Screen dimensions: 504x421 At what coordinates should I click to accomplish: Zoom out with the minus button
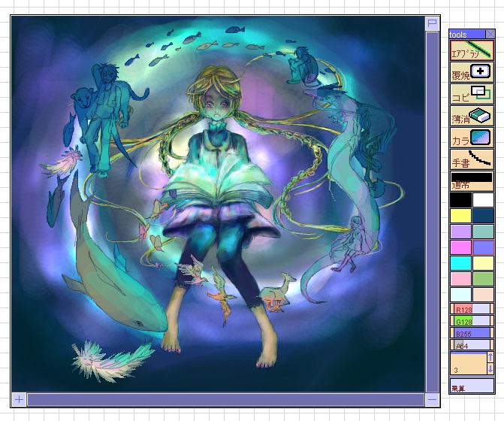(x=433, y=400)
